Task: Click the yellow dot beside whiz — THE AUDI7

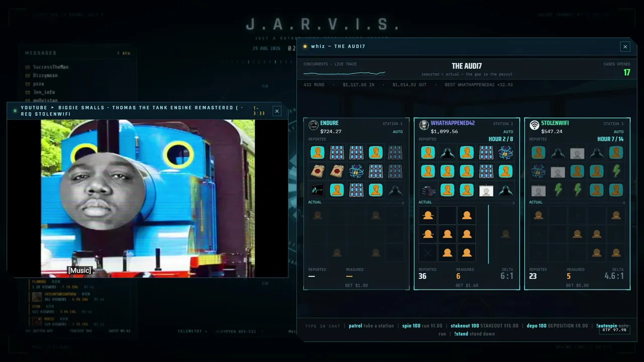Action: click(x=305, y=47)
